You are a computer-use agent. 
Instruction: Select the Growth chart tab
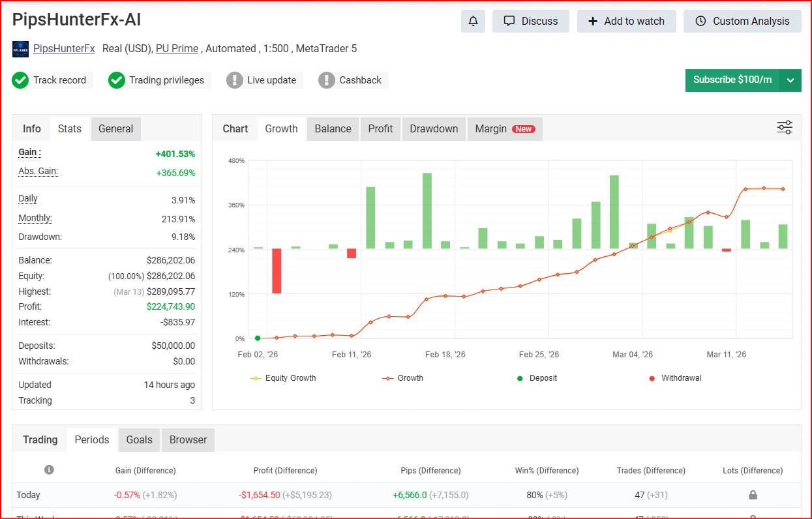282,128
